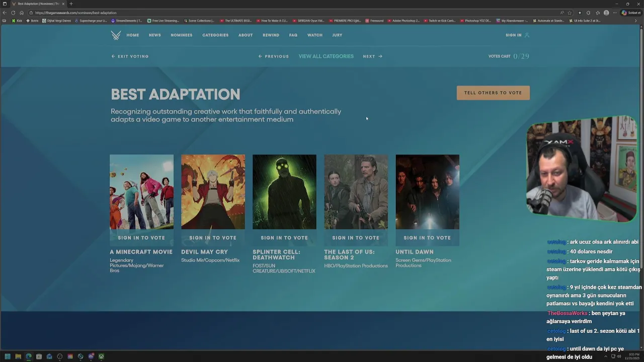Reload the page with refresh icon
The image size is (644, 362).
[x=13, y=13]
